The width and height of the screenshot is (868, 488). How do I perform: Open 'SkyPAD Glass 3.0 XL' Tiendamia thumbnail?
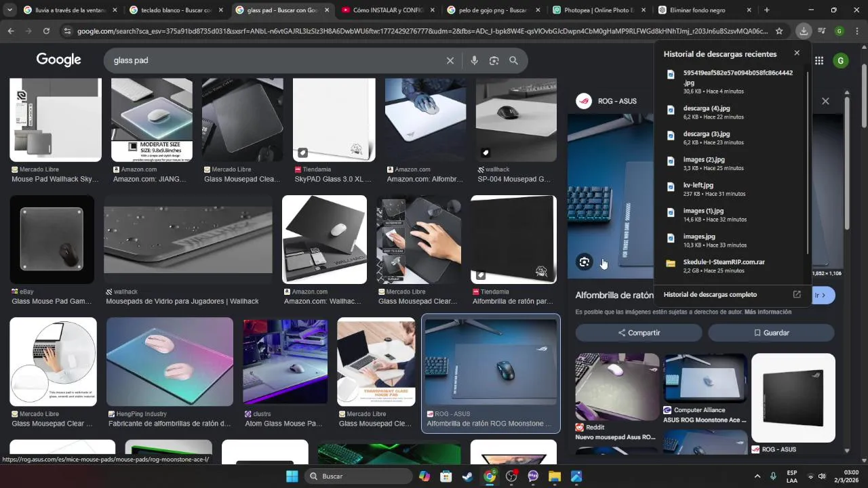pos(334,120)
